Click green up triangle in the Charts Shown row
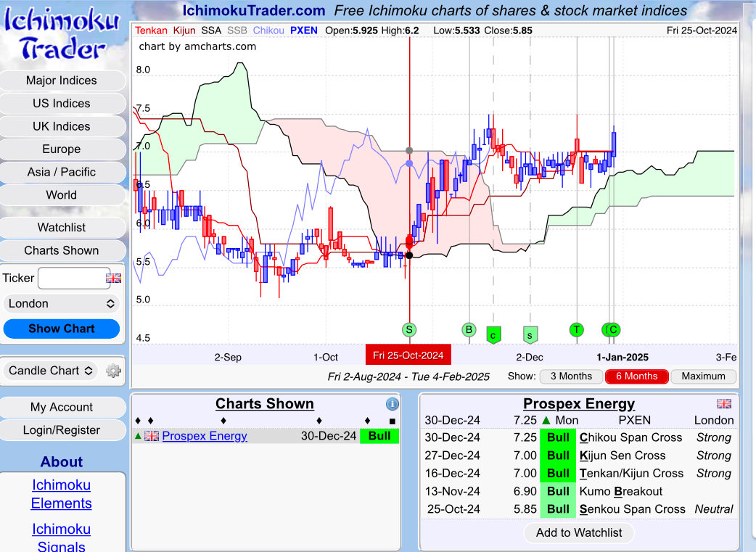 [139, 436]
